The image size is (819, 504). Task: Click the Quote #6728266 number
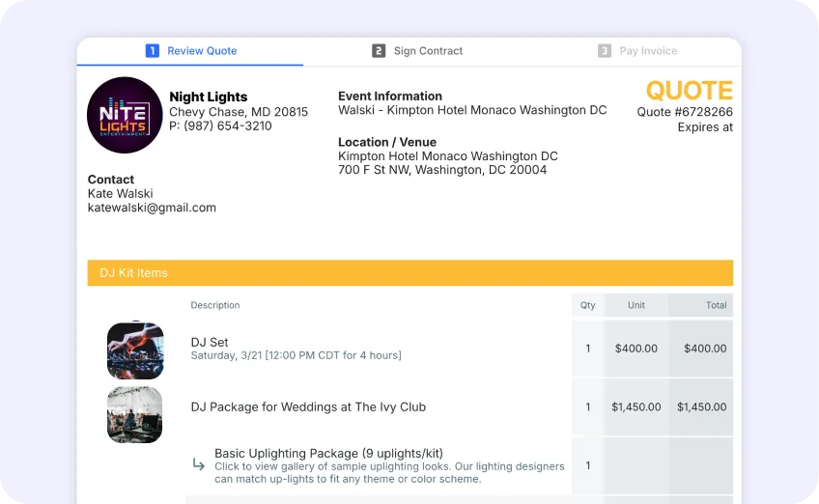(684, 112)
